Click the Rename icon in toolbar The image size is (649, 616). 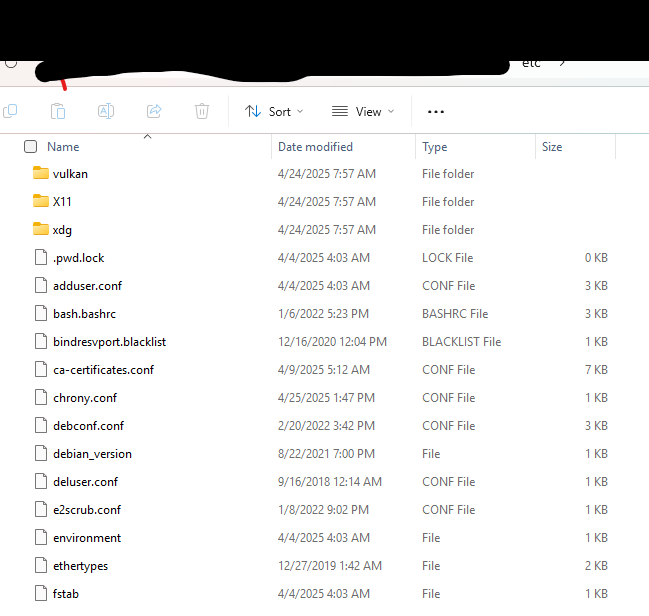pyautogui.click(x=106, y=111)
